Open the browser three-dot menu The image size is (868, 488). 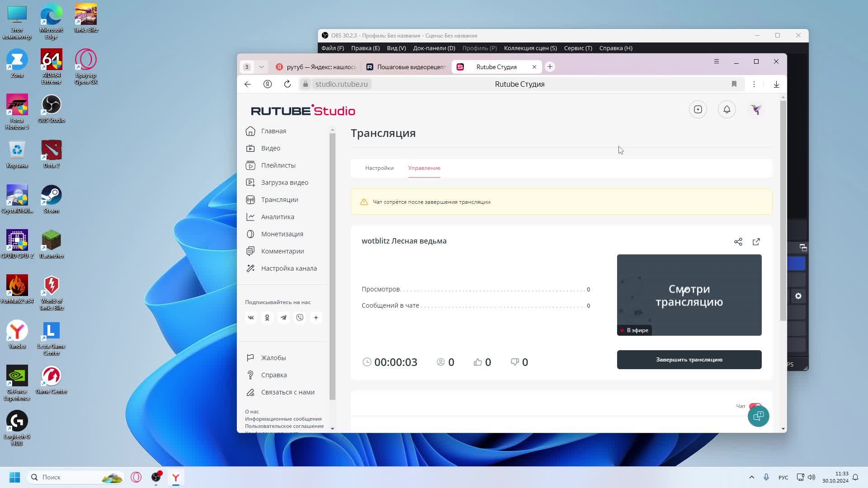point(754,84)
